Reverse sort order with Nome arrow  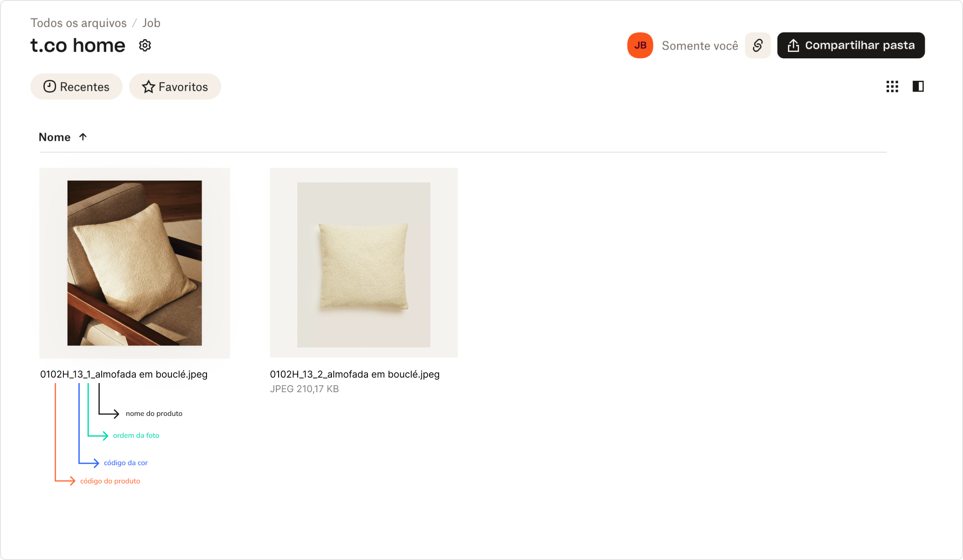coord(83,137)
